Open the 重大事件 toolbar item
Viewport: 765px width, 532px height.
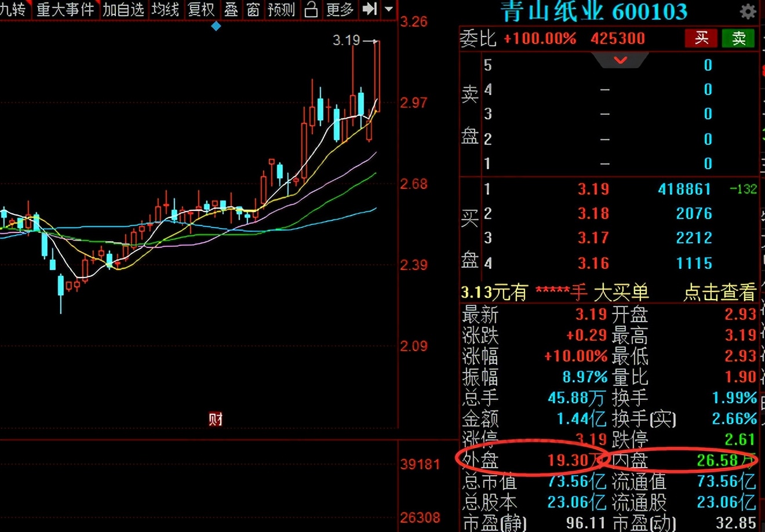(x=65, y=9)
